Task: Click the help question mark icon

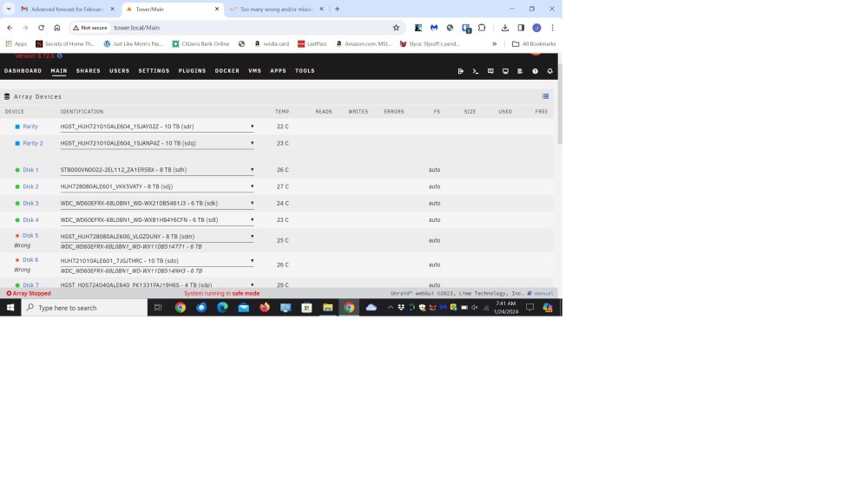Action: pyautogui.click(x=535, y=71)
